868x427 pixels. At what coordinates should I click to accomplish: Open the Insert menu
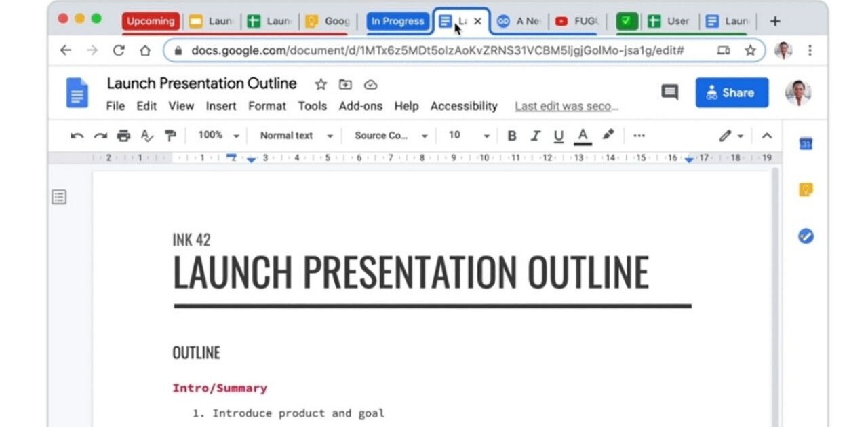221,106
